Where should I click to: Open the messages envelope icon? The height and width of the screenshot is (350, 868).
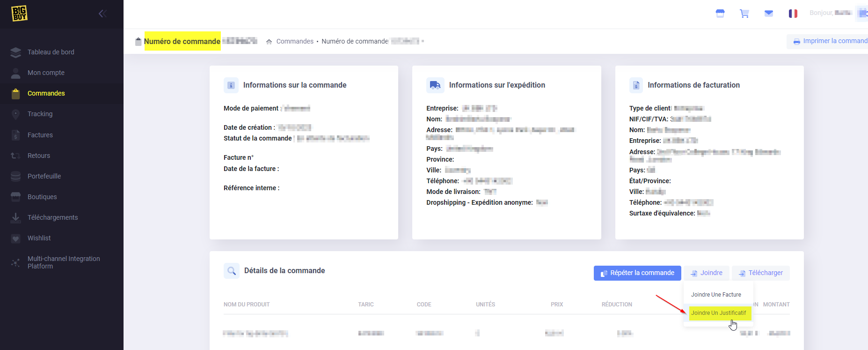coord(768,14)
